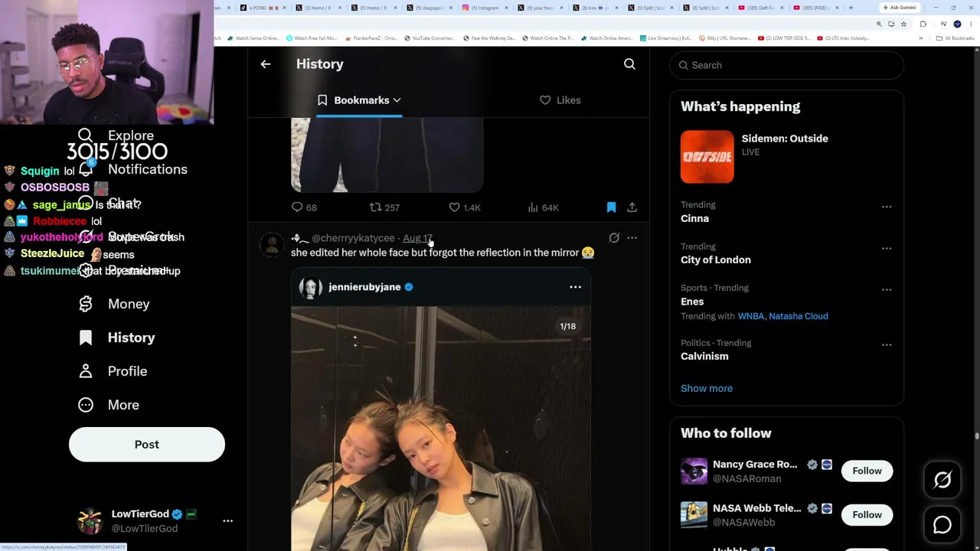This screenshot has width=980, height=551.
Task: Share the post with 257 reposts
Action: pyautogui.click(x=632, y=207)
